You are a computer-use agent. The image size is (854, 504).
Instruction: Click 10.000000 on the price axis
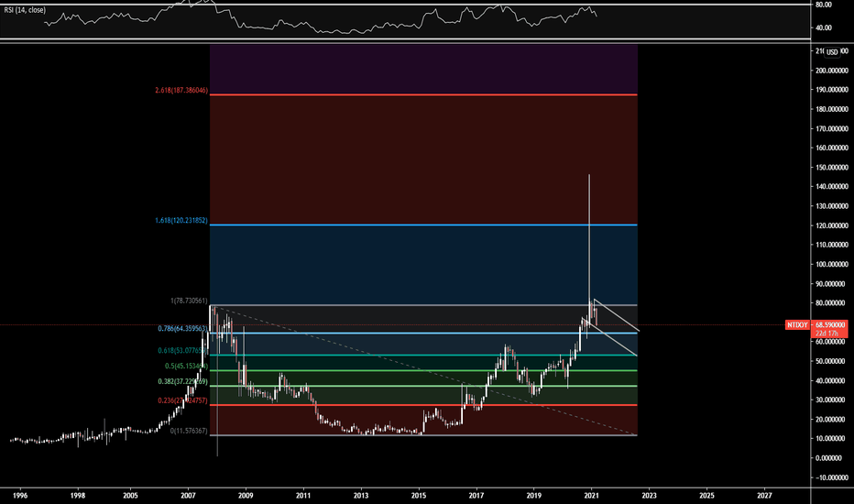(832, 439)
